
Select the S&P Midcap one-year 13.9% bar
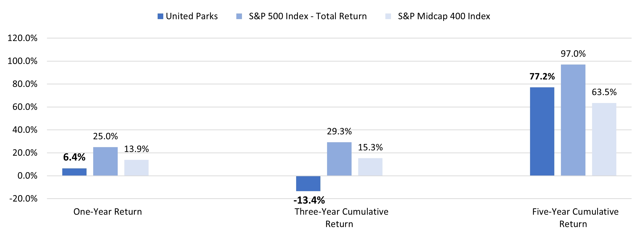(136, 168)
